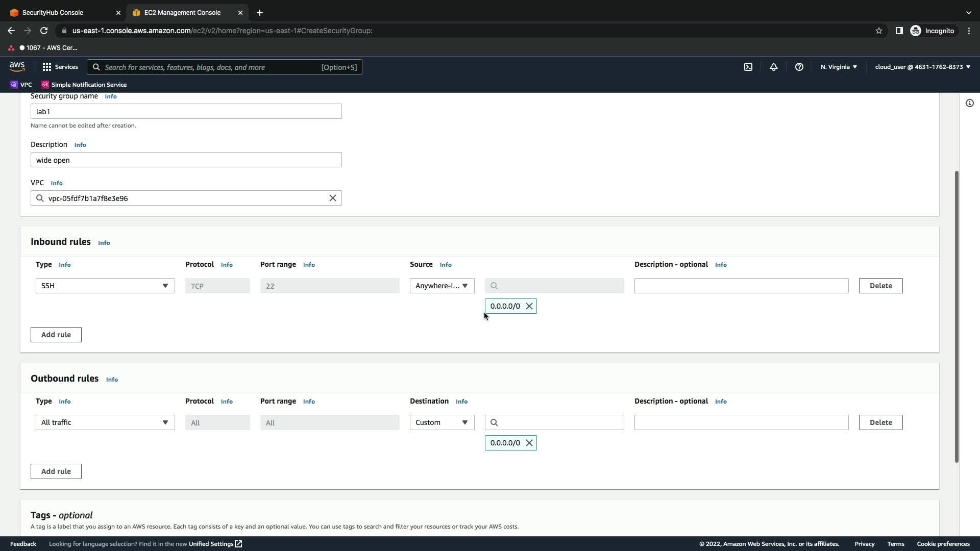Delete the outbound All traffic rule
980x551 pixels.
(x=880, y=422)
